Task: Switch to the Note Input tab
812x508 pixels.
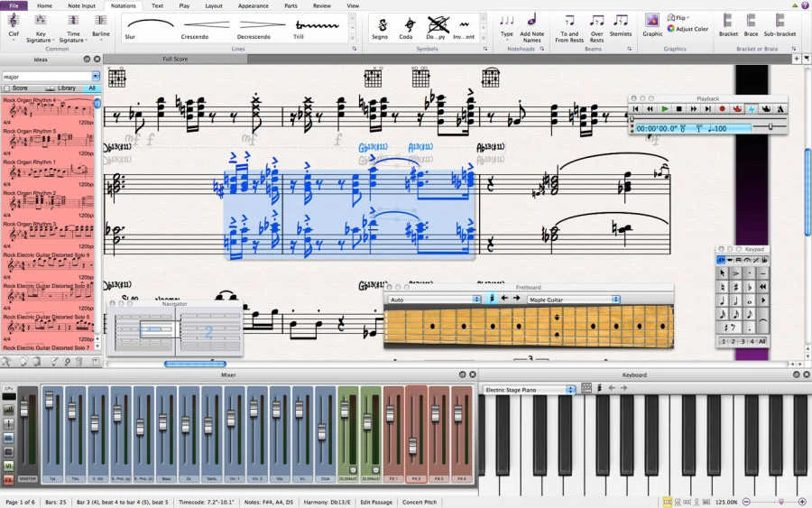Action: coord(80,5)
